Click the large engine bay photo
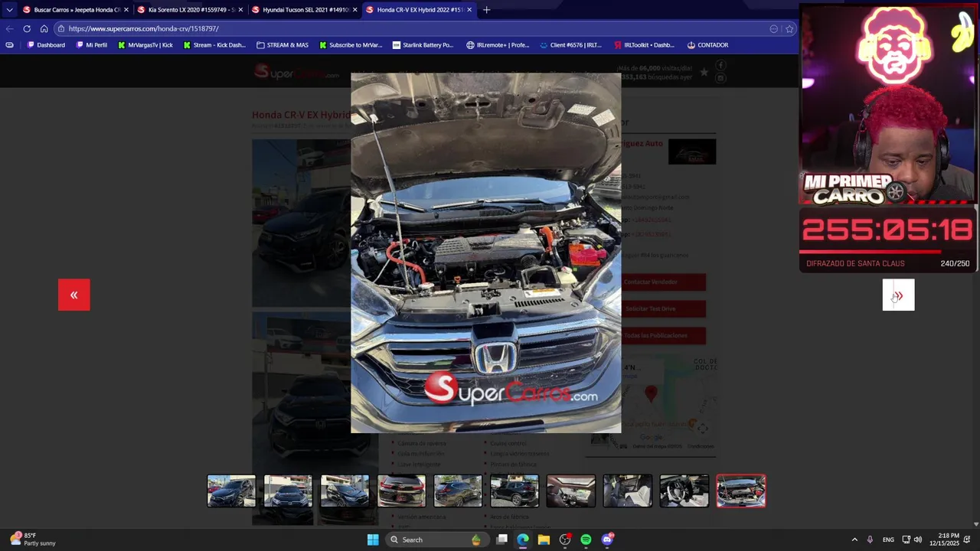The width and height of the screenshot is (980, 551). (x=486, y=253)
